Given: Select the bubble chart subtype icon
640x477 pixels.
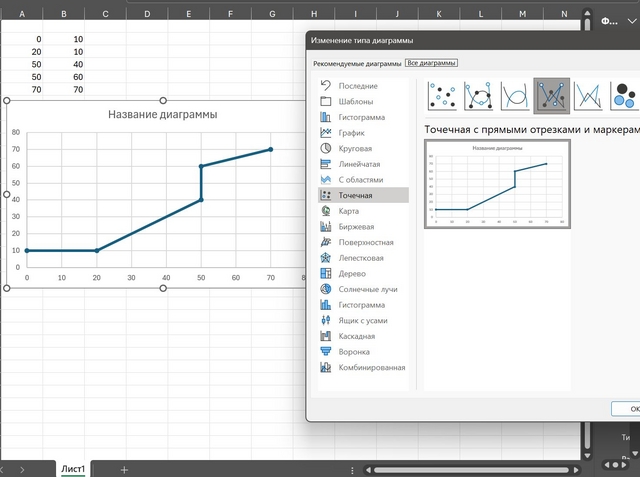Looking at the screenshot, I should [623, 97].
